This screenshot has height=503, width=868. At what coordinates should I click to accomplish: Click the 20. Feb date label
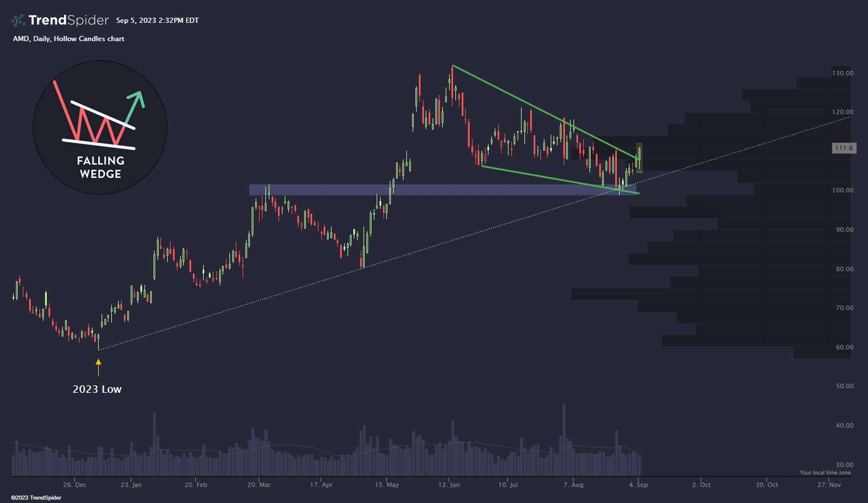[196, 485]
